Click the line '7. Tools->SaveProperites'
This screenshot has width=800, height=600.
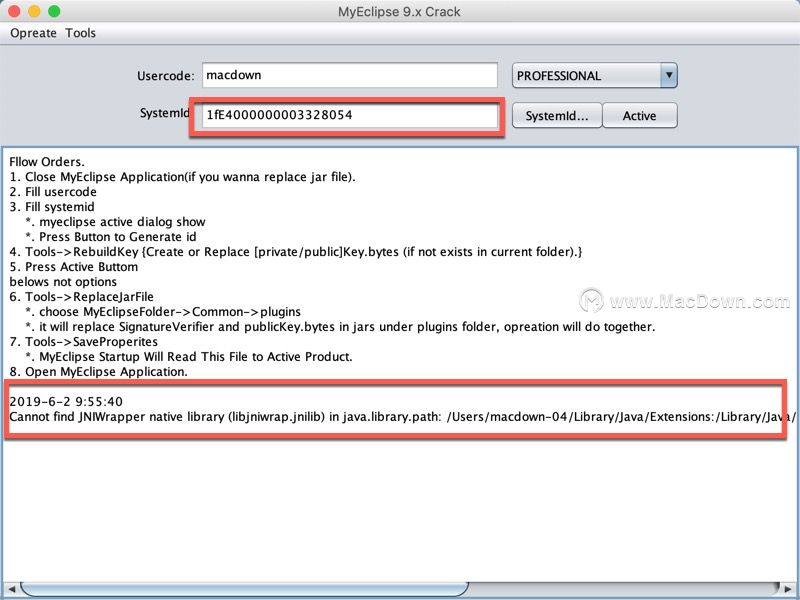tap(84, 342)
